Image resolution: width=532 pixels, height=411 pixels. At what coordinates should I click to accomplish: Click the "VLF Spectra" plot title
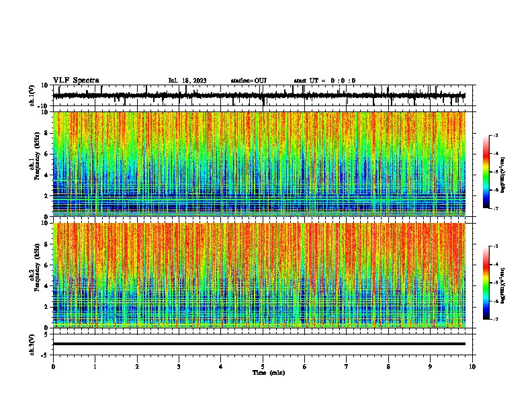76,81
